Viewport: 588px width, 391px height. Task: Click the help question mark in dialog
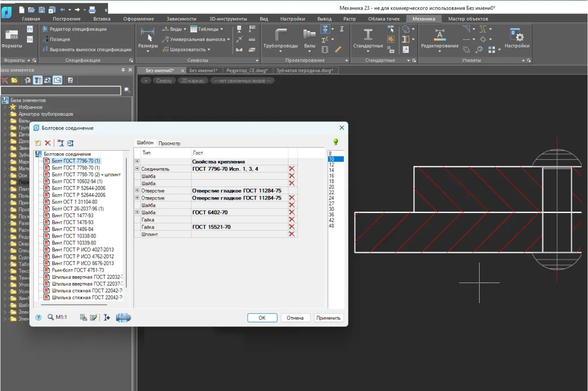click(x=39, y=317)
